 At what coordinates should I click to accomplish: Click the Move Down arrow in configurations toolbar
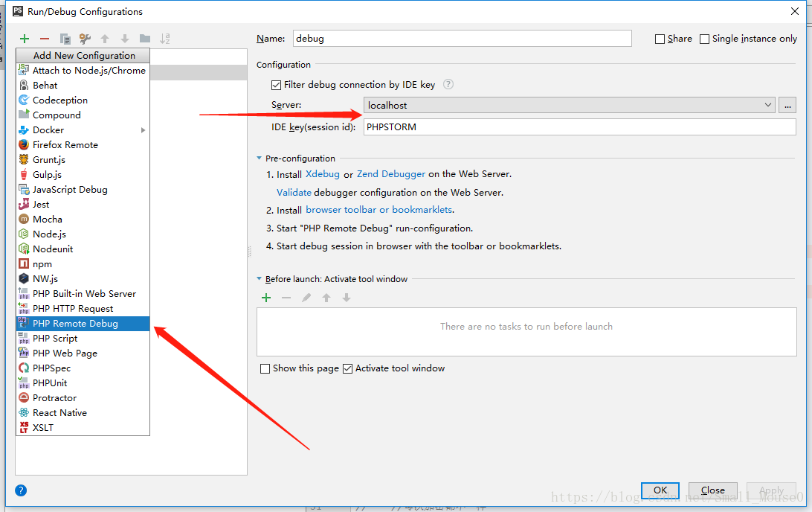click(125, 39)
